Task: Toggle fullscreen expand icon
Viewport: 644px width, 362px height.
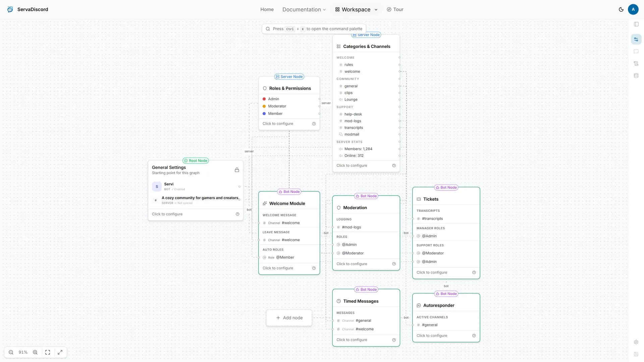Action: coord(60,352)
